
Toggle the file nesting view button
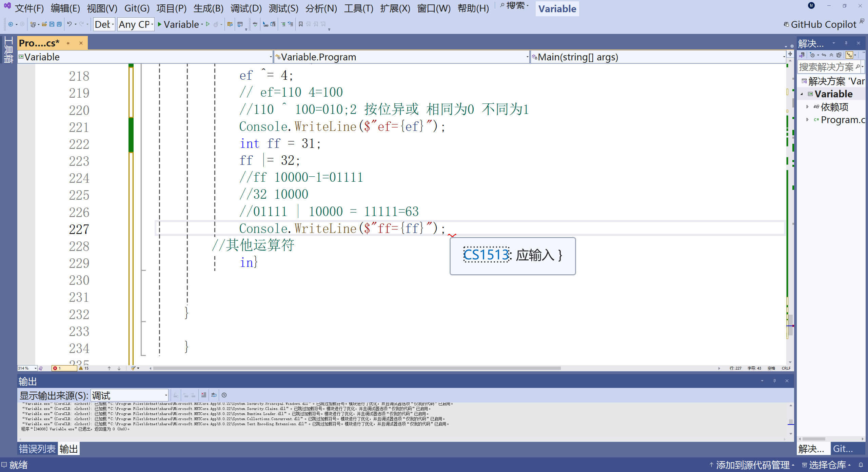pyautogui.click(x=849, y=55)
